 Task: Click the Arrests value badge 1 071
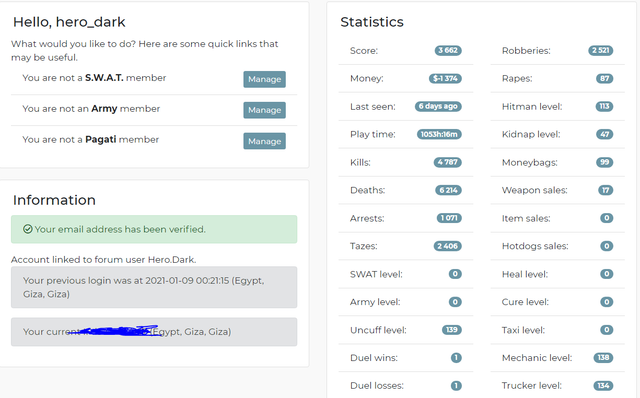449,218
